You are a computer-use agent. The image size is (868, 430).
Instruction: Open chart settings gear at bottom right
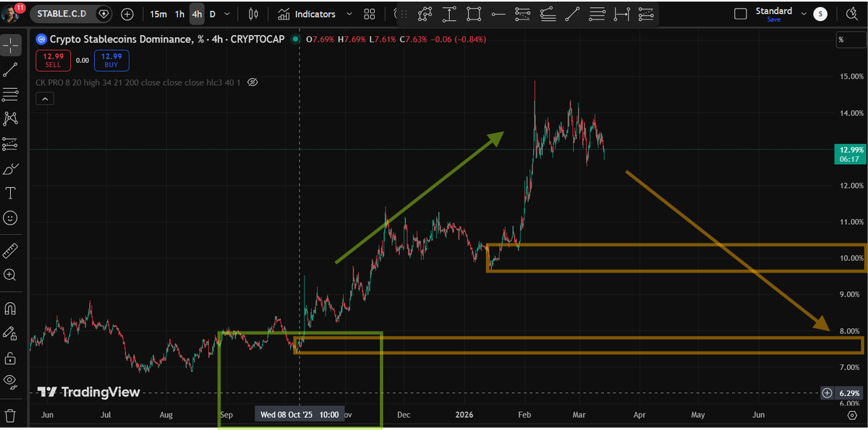tap(851, 416)
